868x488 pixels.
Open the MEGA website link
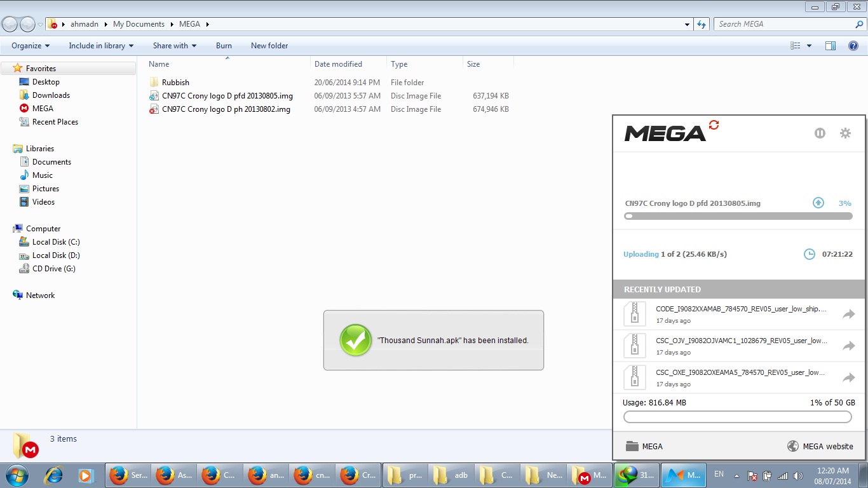(x=820, y=446)
